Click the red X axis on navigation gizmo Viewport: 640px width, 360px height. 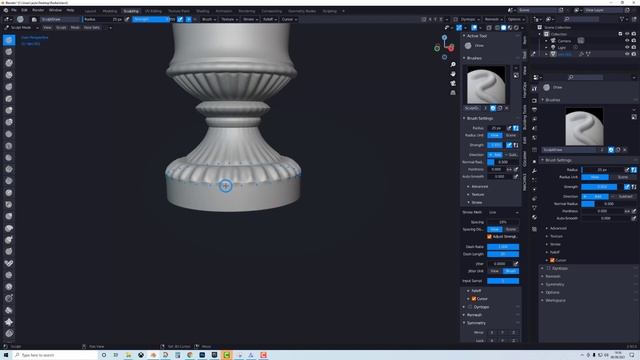(x=451, y=49)
